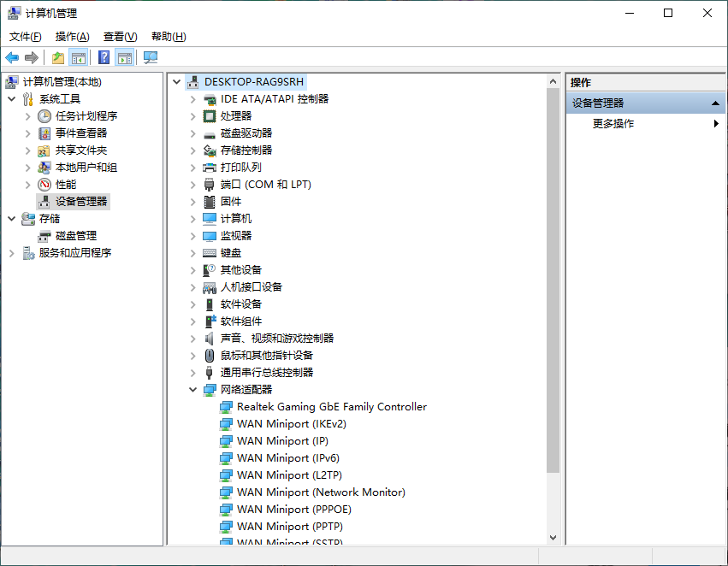728x566 pixels.
Task: Expand the 任务计划程序 node
Action: (27, 116)
